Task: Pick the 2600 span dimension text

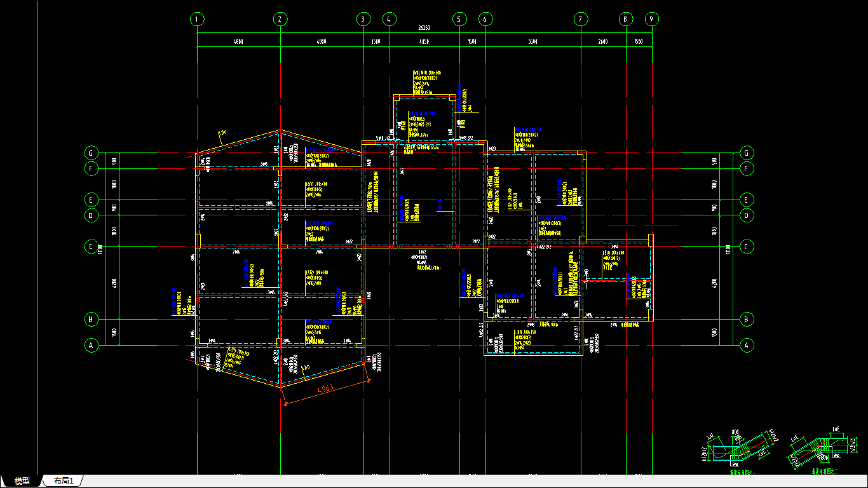Action: pos(603,41)
